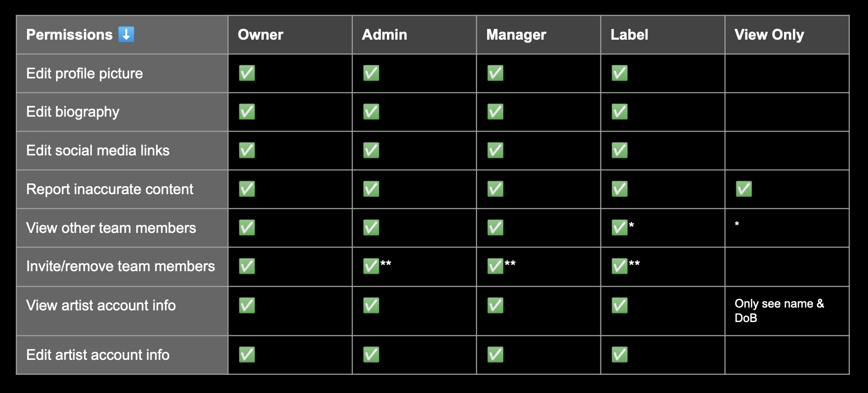Click View Only checkmark for Report inaccurate content

[744, 189]
